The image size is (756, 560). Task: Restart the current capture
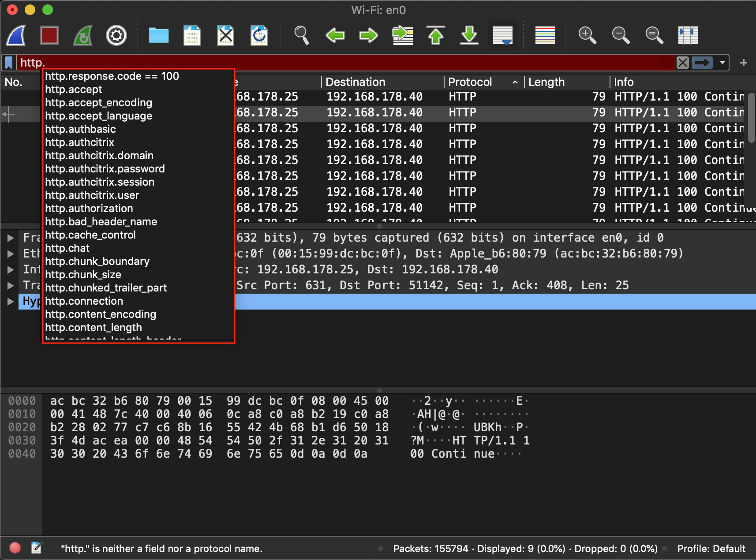(x=82, y=35)
